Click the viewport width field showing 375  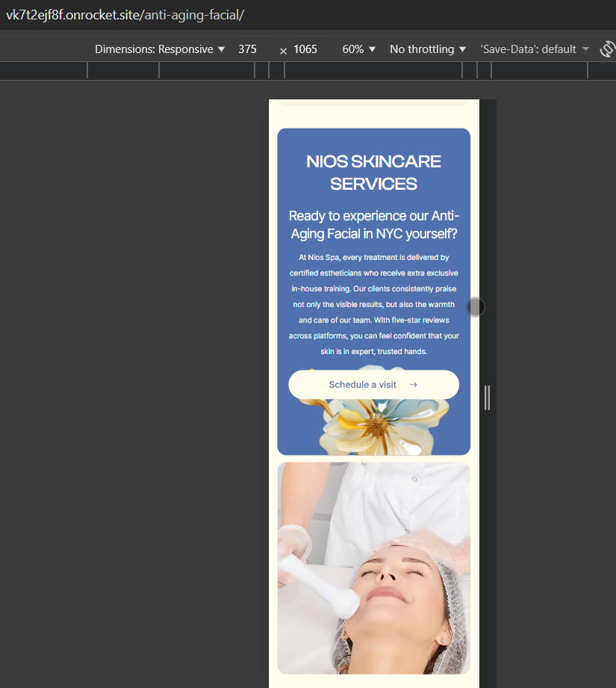coord(248,49)
